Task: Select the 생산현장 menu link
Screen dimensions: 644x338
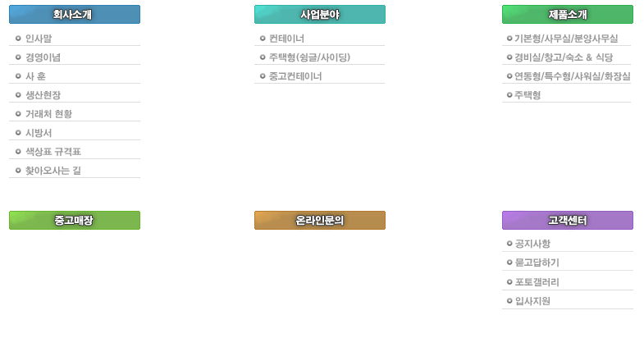Action: pos(43,95)
